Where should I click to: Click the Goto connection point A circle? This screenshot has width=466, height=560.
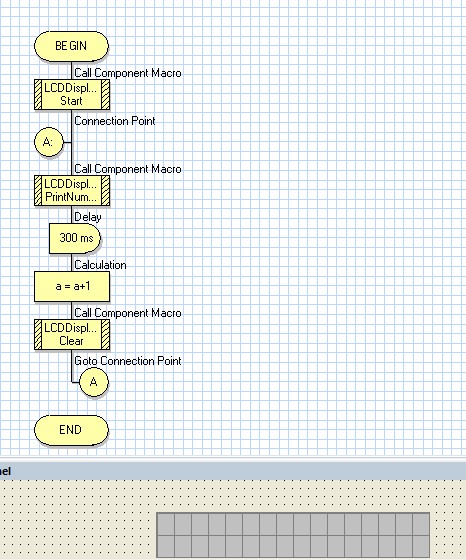coord(94,382)
